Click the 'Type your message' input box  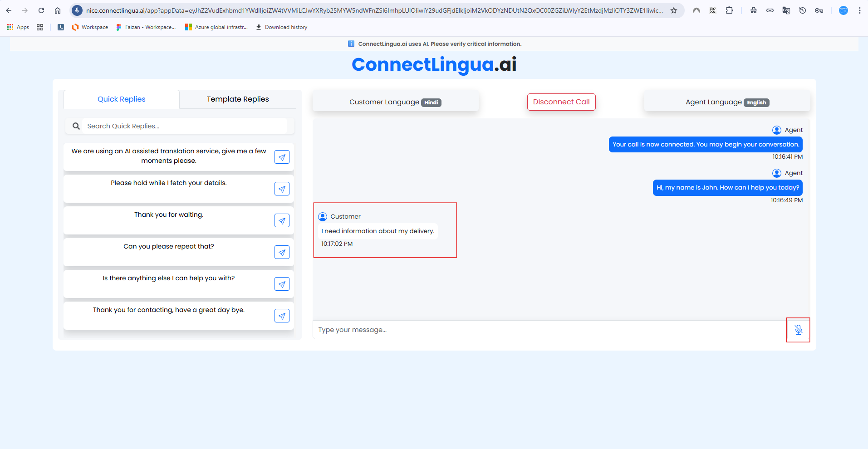pos(549,330)
